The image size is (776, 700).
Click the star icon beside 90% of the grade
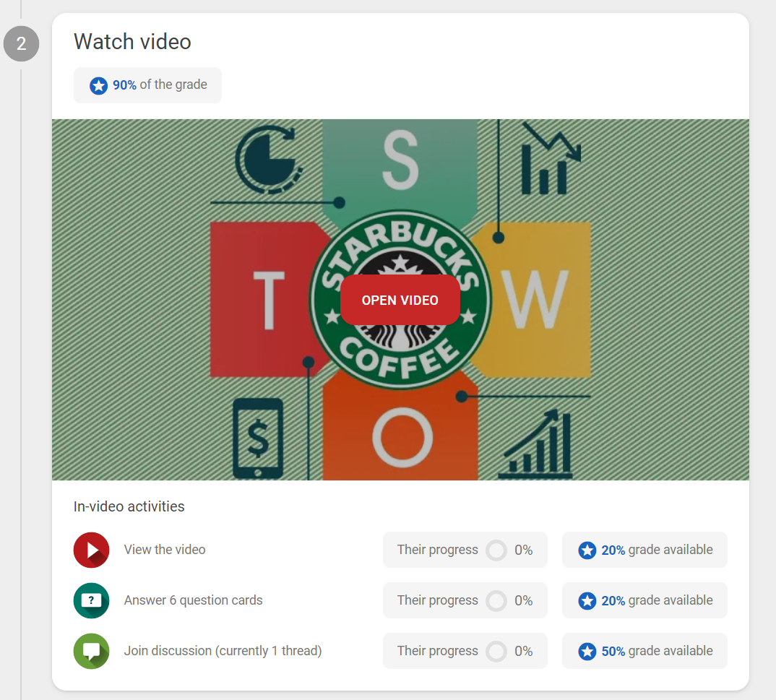(98, 85)
